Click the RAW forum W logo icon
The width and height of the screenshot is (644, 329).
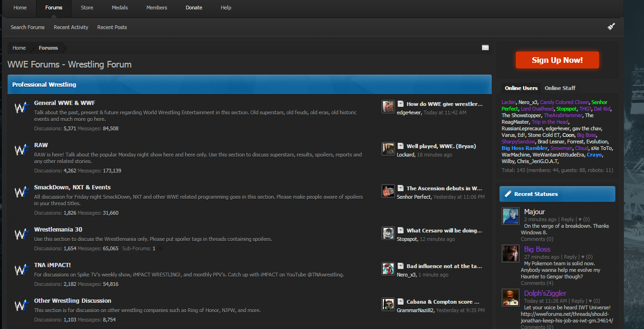(x=21, y=150)
